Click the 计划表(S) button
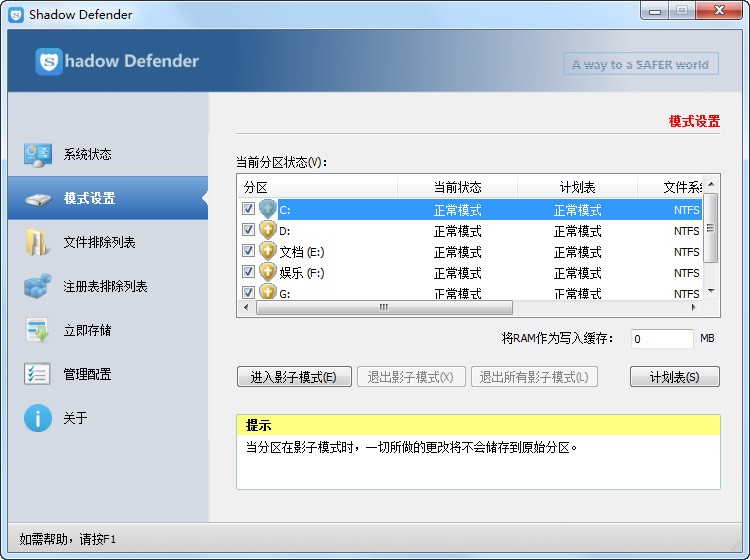The image size is (750, 560). click(x=674, y=377)
